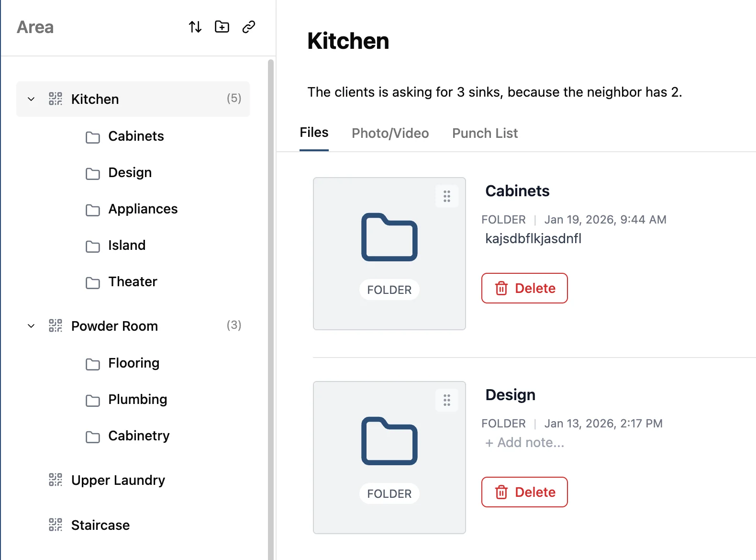Click the QR code icon beside Staircase
The width and height of the screenshot is (756, 560).
coord(56,525)
